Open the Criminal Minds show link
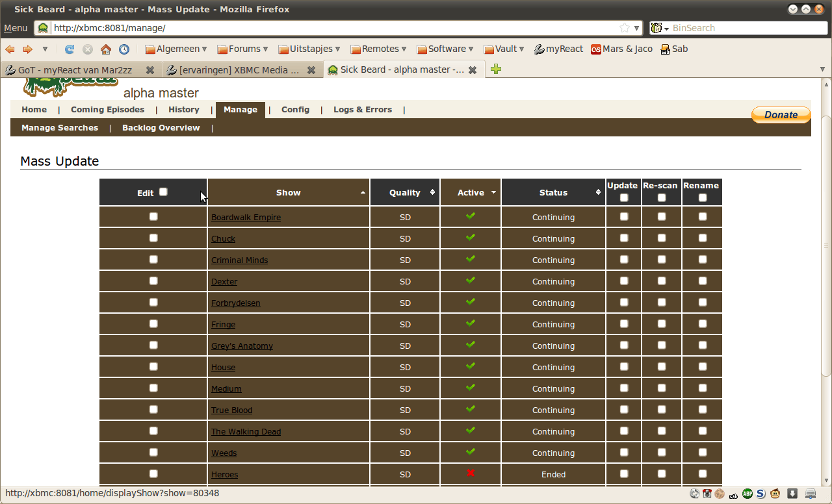 coord(239,260)
